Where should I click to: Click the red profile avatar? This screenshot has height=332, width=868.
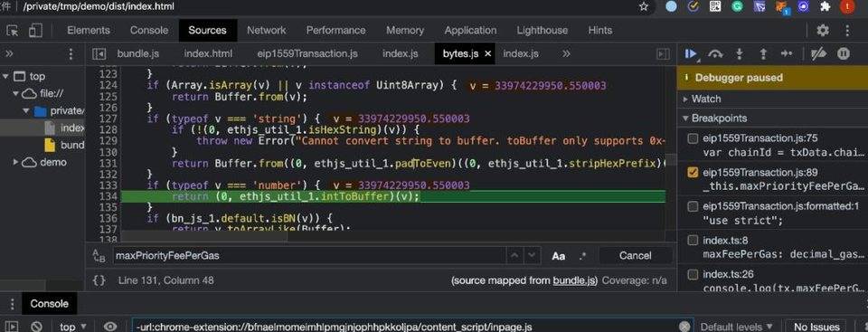pos(847,6)
